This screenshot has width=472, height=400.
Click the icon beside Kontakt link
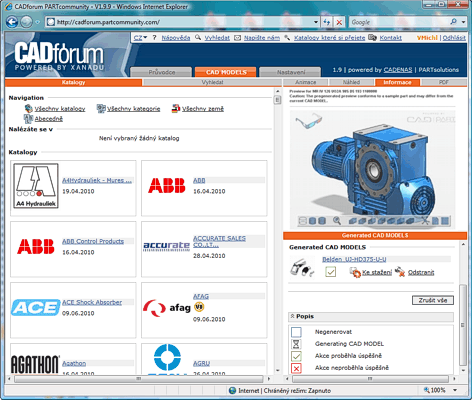click(x=373, y=38)
